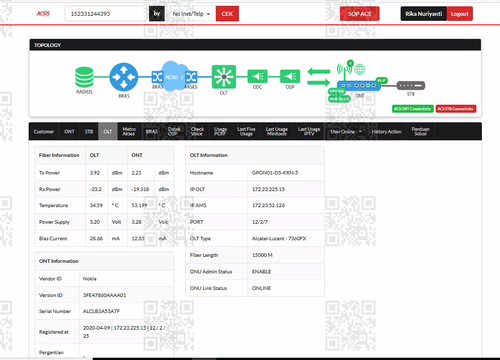Open the Metro Akses tab

point(129,132)
